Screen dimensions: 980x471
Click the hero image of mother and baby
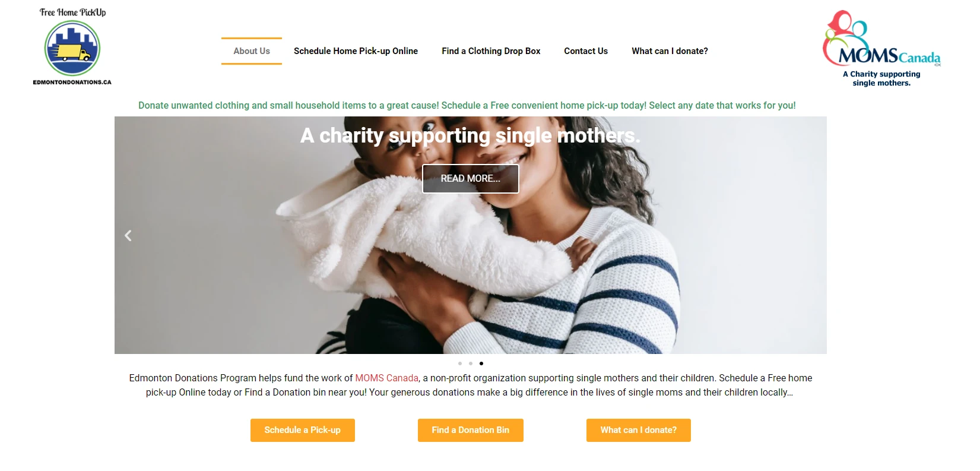[471, 267]
